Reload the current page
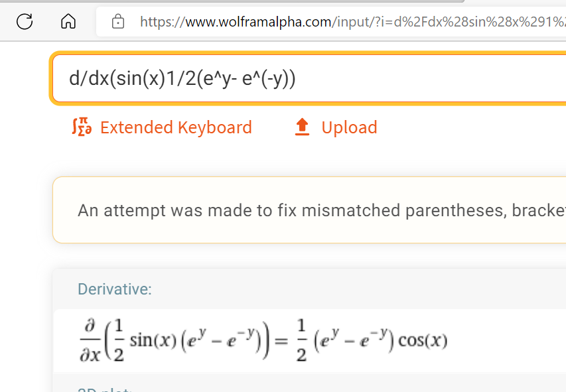Image resolution: width=566 pixels, height=392 pixels. [x=25, y=21]
